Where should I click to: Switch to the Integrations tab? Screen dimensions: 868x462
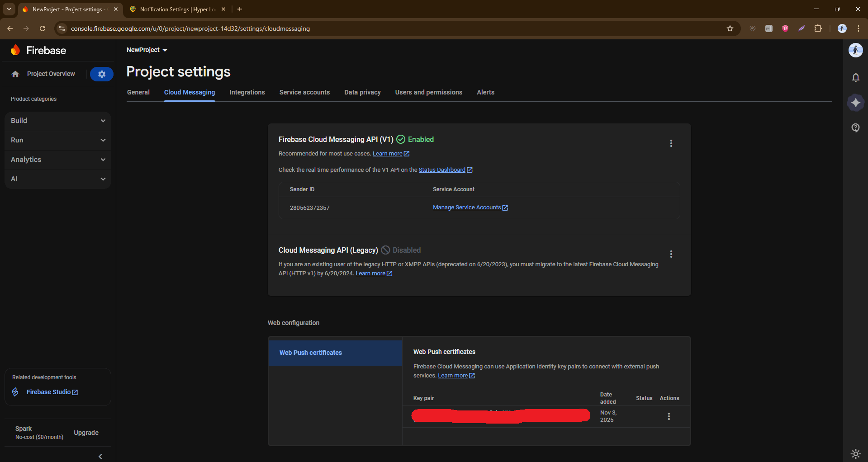click(x=247, y=92)
